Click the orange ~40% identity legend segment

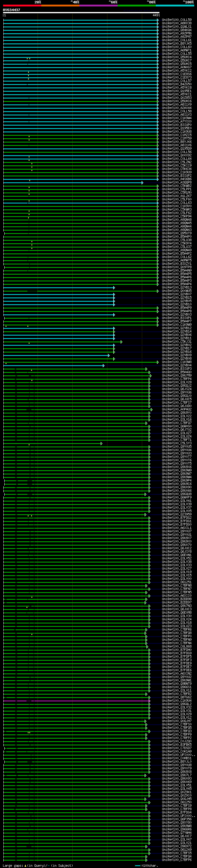[x=60, y=6]
